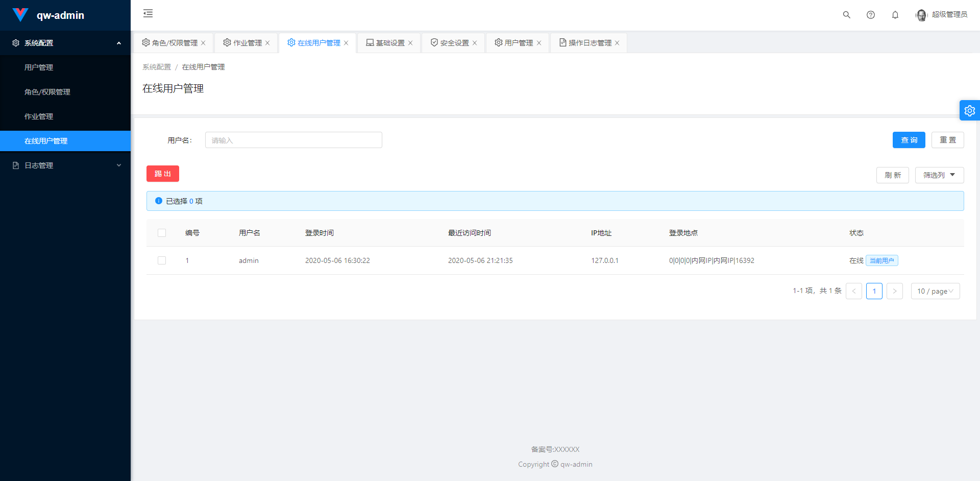Viewport: 980px width, 481px height.
Task: Close the 基础设置 tab
Action: (410, 43)
